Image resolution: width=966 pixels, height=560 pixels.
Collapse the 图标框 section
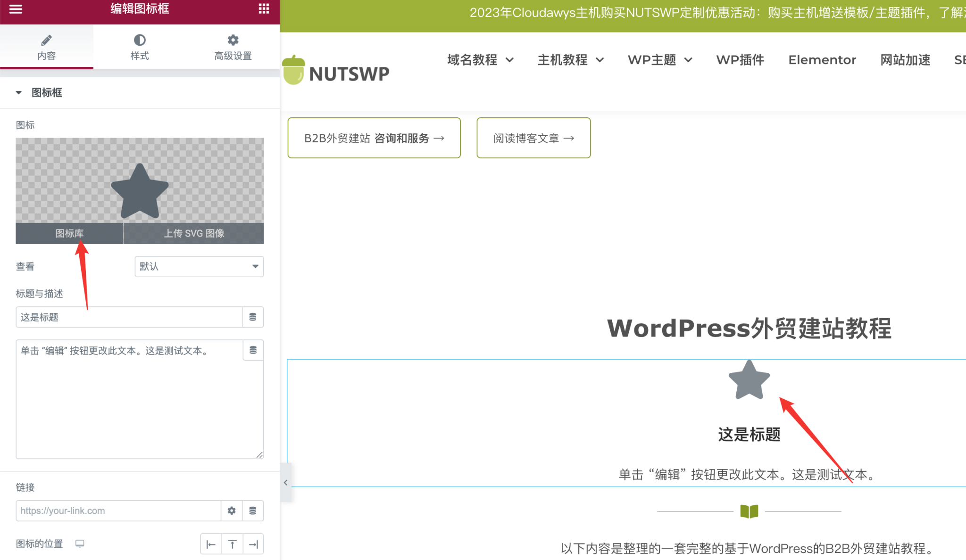click(19, 92)
